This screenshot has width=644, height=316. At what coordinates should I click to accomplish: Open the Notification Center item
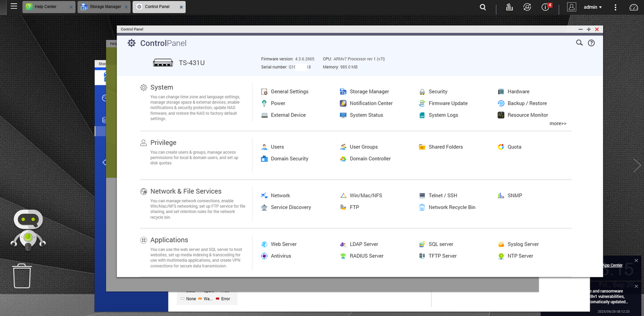click(x=371, y=103)
